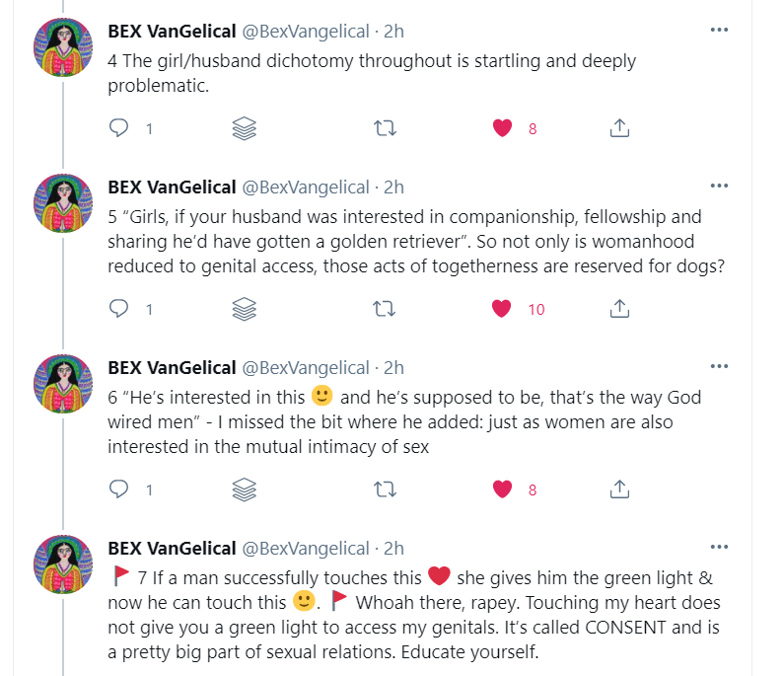Share the golden retriever tweet
The image size is (784, 676).
[619, 309]
